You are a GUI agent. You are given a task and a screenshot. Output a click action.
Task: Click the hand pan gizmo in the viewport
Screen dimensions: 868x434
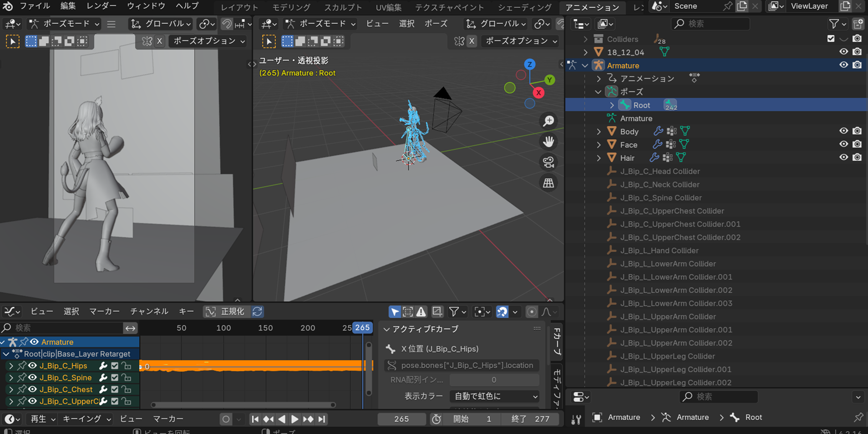click(x=548, y=142)
